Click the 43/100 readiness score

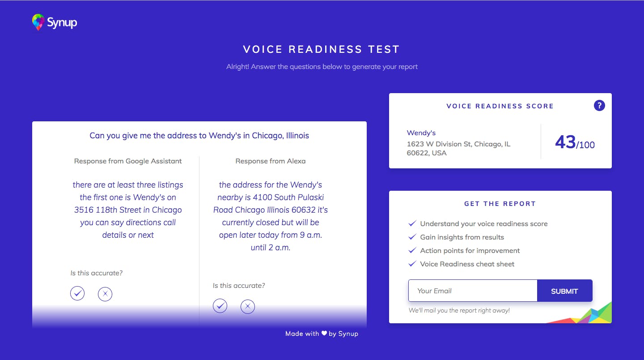[x=575, y=142]
